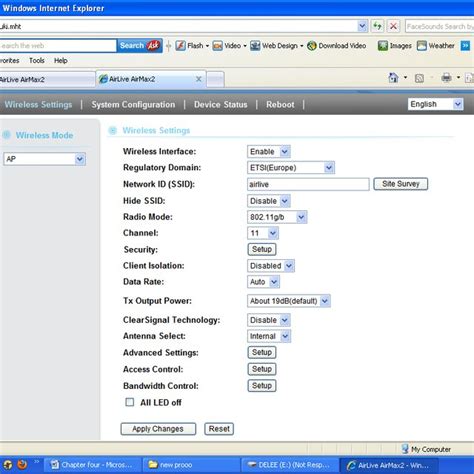Click the Print icon in command bar
The height and width of the screenshot is (474, 474).
(x=446, y=78)
